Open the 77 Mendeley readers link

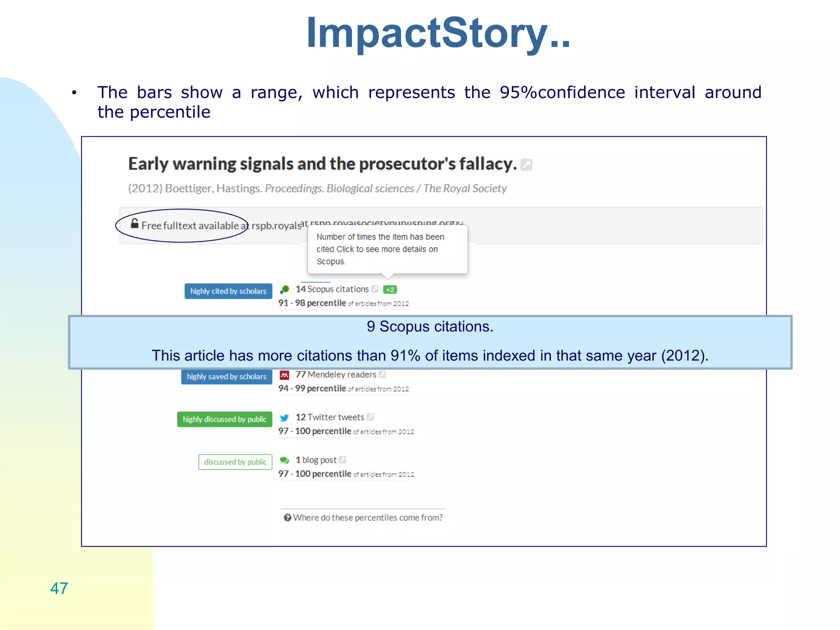[x=336, y=374]
